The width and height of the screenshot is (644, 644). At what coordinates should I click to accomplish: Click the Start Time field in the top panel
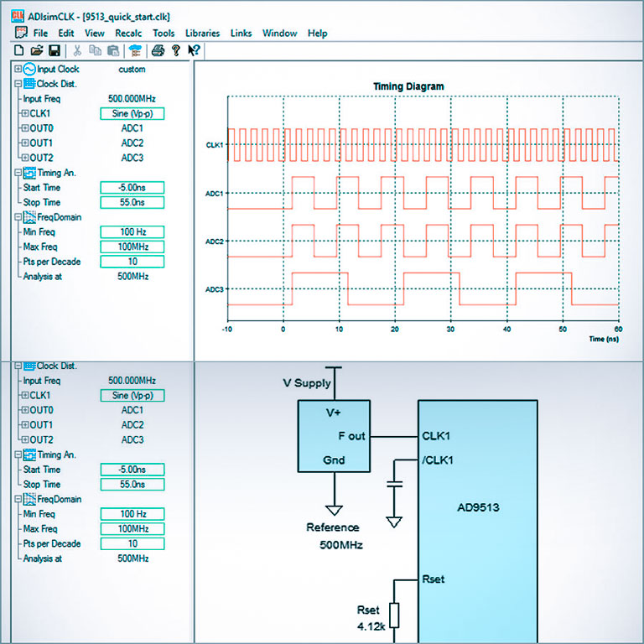pyautogui.click(x=132, y=188)
